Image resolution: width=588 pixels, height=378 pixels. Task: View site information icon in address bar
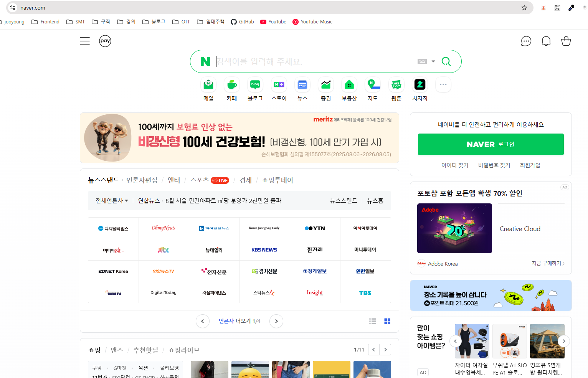13,8
